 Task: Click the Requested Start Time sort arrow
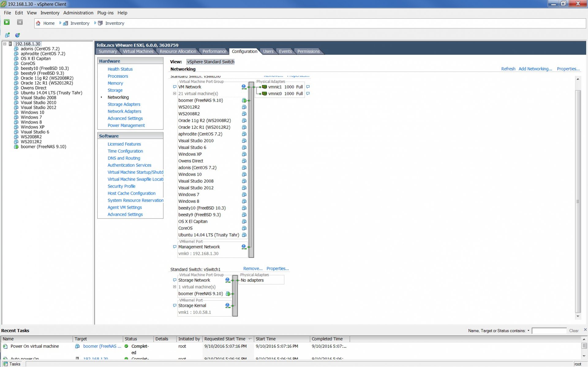pyautogui.click(x=250, y=339)
